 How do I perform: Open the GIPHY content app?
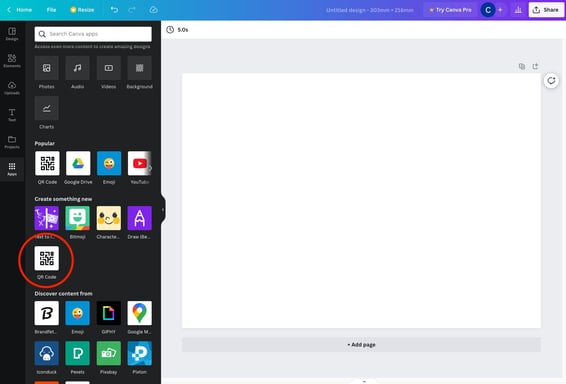coord(109,313)
